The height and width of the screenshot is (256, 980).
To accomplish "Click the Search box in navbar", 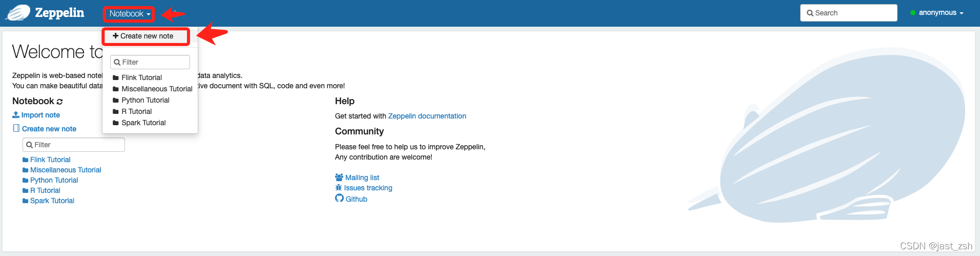I will pos(848,13).
